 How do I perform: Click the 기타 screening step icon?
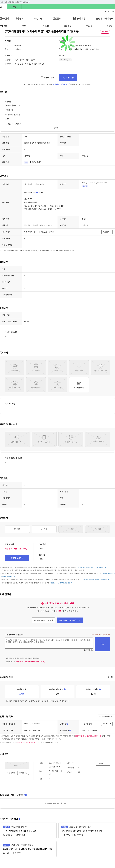98,529
